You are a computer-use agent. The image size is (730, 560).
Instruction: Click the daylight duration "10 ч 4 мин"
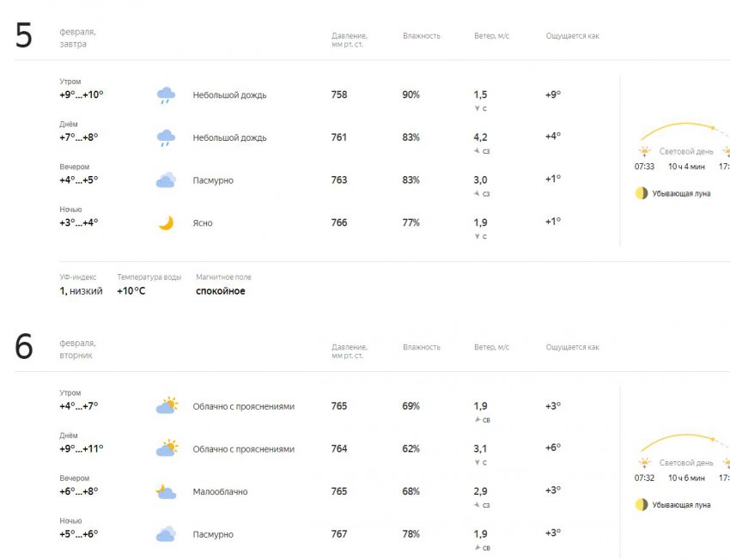coord(686,167)
